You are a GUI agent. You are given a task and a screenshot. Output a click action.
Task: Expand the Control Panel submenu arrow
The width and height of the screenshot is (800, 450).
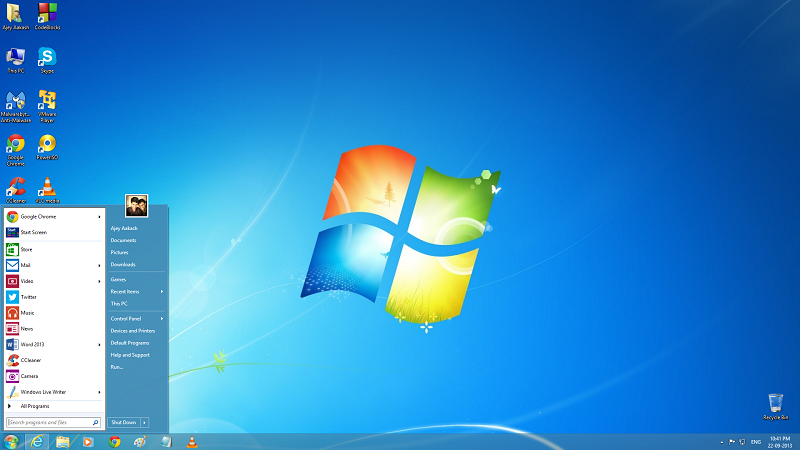(162, 318)
